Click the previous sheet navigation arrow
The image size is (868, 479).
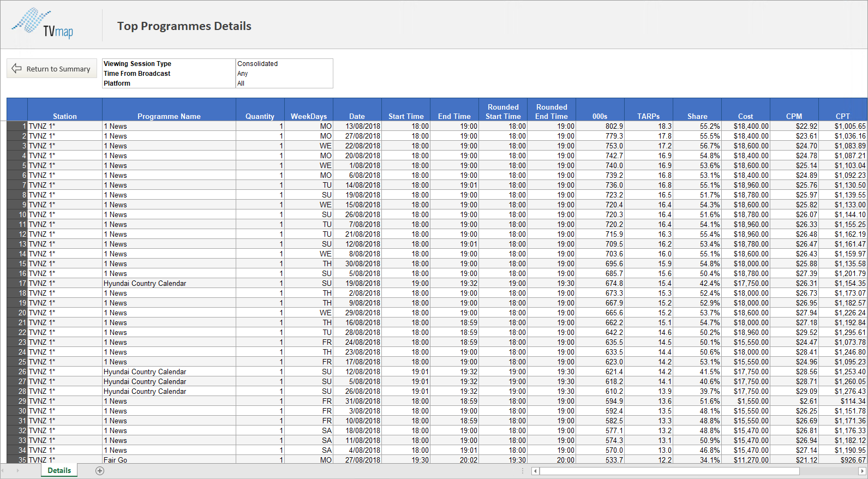[x=3, y=470]
